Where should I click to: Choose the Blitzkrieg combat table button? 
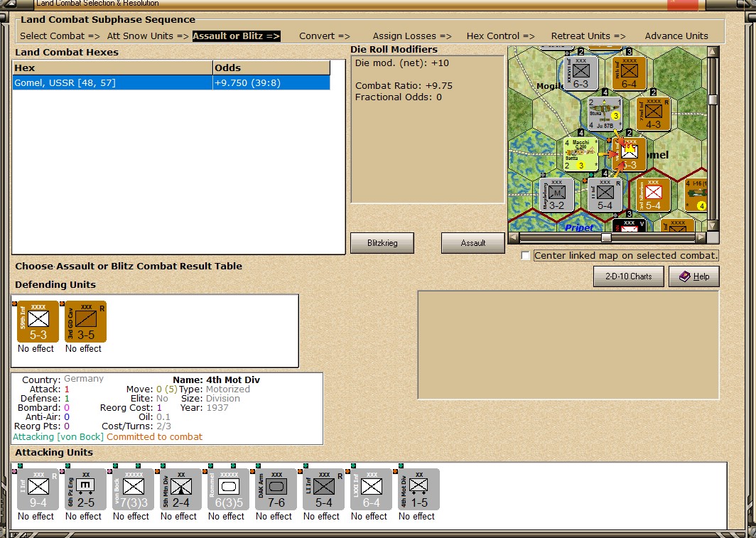point(382,243)
